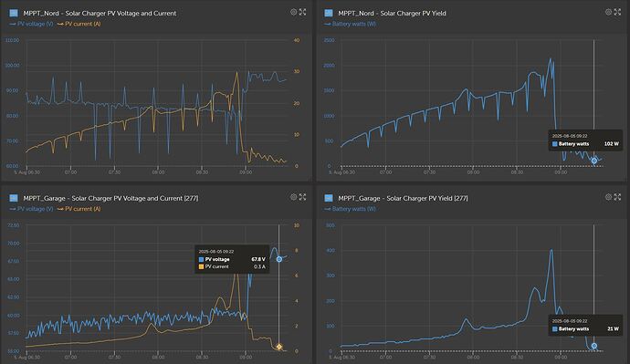Image resolution: width=630 pixels, height=364 pixels.
Task: Expand MPPT_Nord PV Voltage and Current widget fullscreen
Action: [x=302, y=12]
